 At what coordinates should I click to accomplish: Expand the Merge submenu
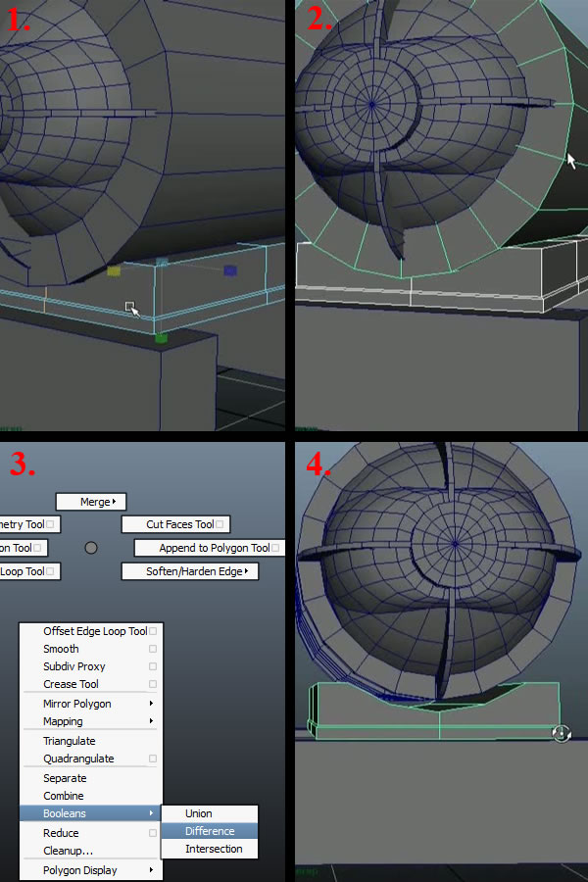pos(115,502)
